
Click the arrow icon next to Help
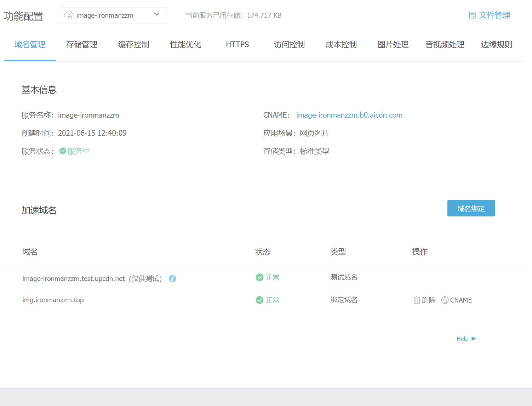pos(474,339)
